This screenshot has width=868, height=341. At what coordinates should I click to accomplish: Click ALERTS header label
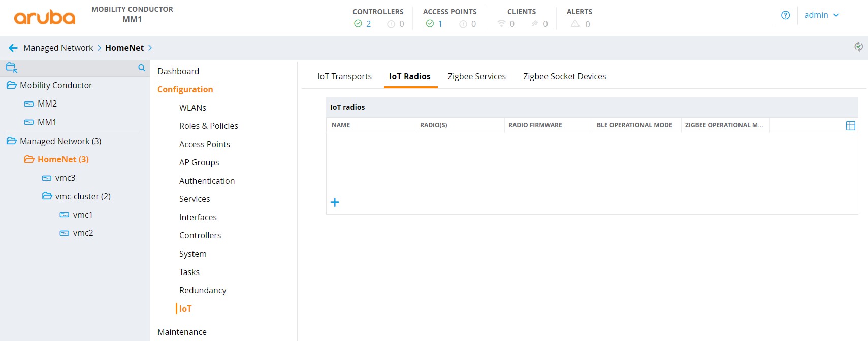coord(580,12)
